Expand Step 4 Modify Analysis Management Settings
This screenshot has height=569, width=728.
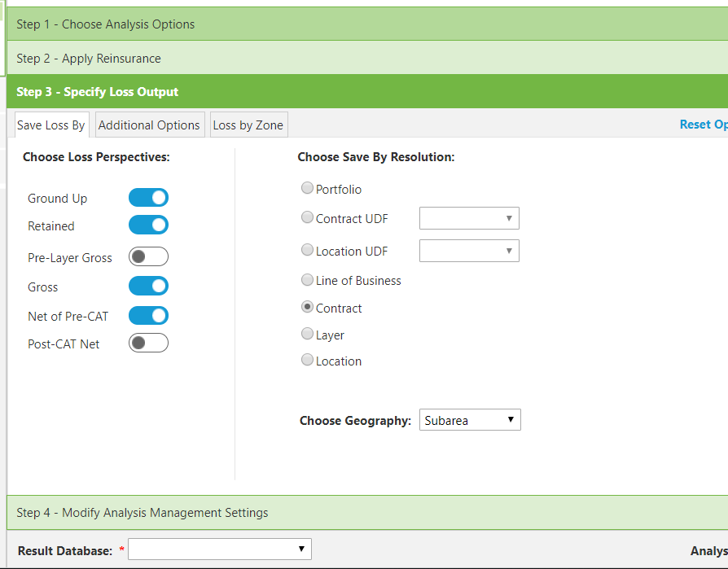point(367,512)
